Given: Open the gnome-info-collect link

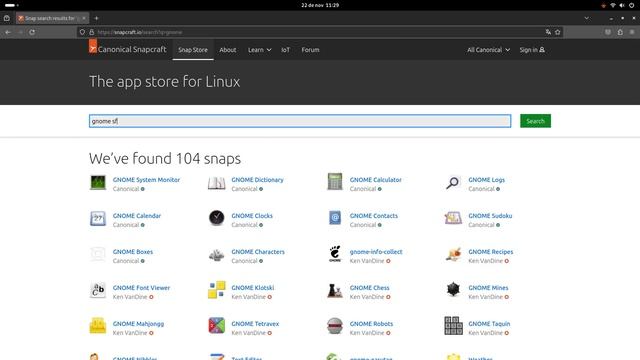Looking at the screenshot, I should (376, 251).
